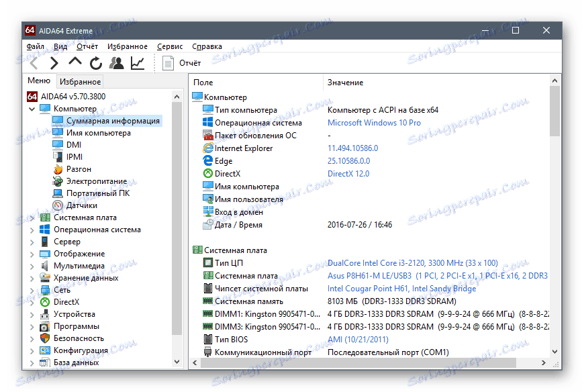584x392 pixels.
Task: Open the Internet Explorer version 11.494.10586.0 link
Action: point(352,148)
